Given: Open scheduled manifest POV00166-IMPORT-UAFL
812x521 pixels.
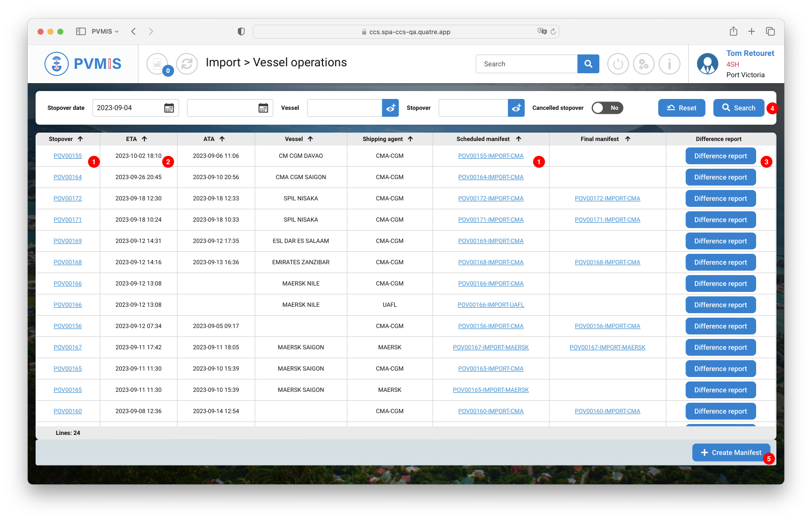Looking at the screenshot, I should (x=491, y=305).
